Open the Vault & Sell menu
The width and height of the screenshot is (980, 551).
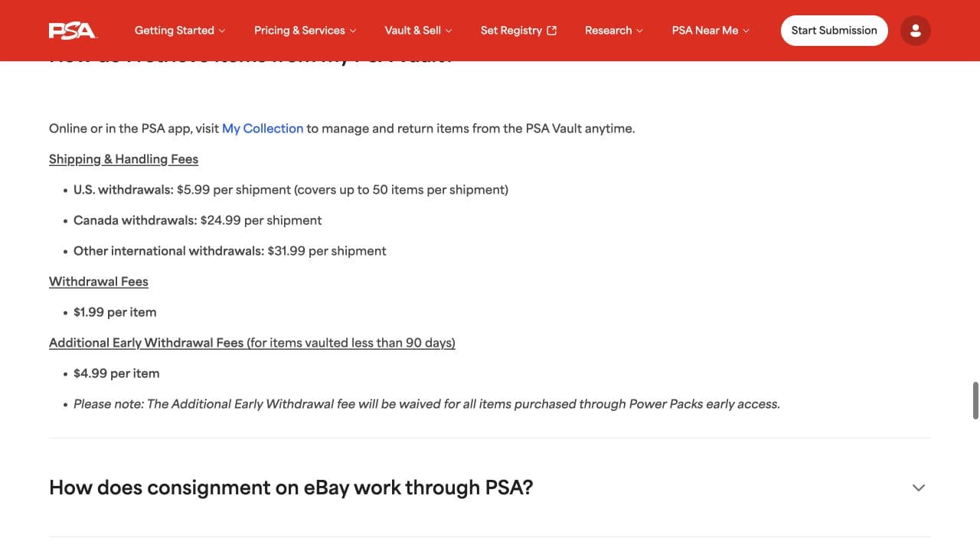418,31
